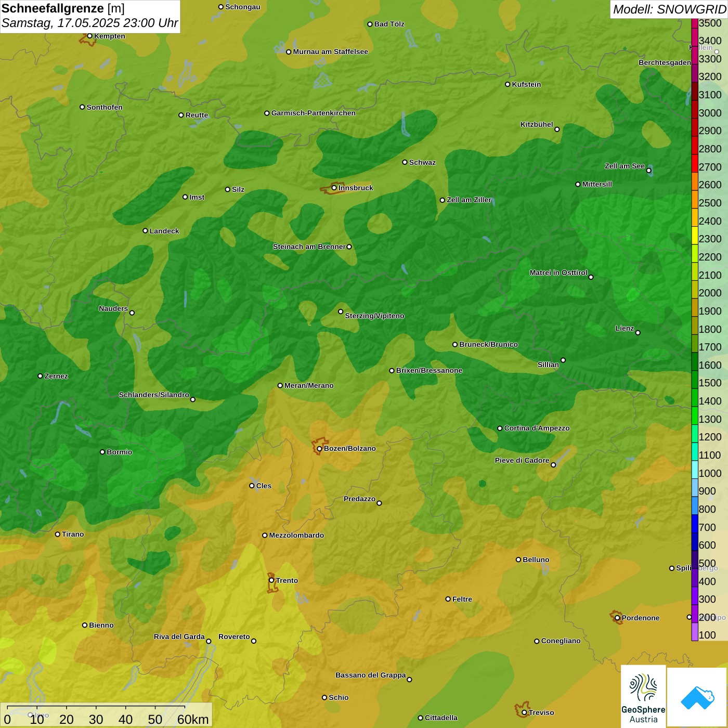Click the Zell am Ziller label
Screen dimensions: 728x728
469,200
